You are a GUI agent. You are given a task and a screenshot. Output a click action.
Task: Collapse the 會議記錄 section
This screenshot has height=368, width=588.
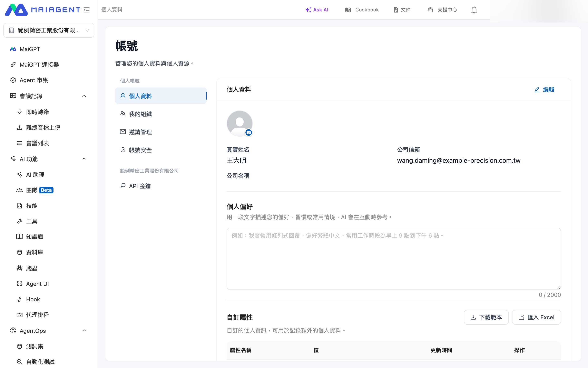click(84, 96)
